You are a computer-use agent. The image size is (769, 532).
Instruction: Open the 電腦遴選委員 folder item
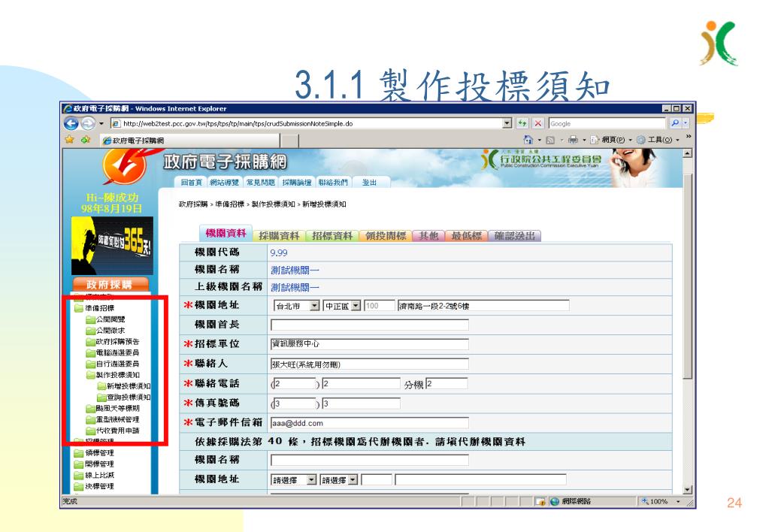tap(112, 352)
